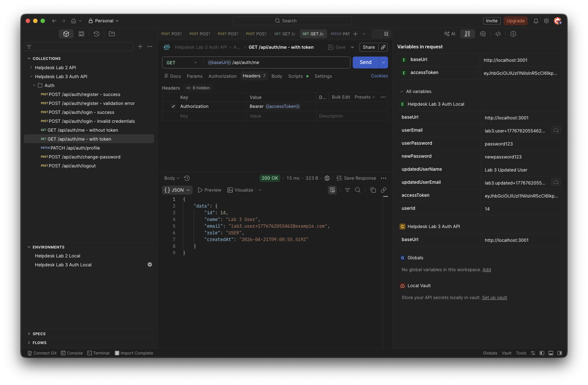The width and height of the screenshot is (588, 385).
Task: Open the Send button dropdown arrow
Action: 384,62
